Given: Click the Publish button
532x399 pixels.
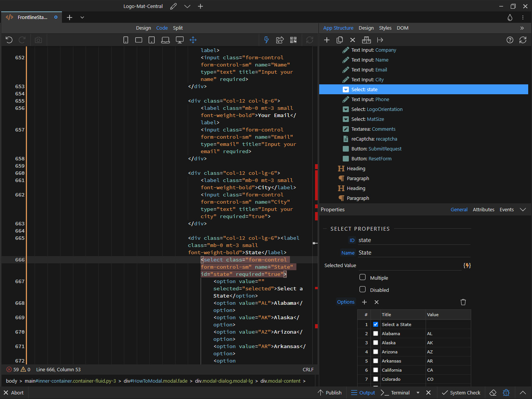Looking at the screenshot, I should [330, 393].
